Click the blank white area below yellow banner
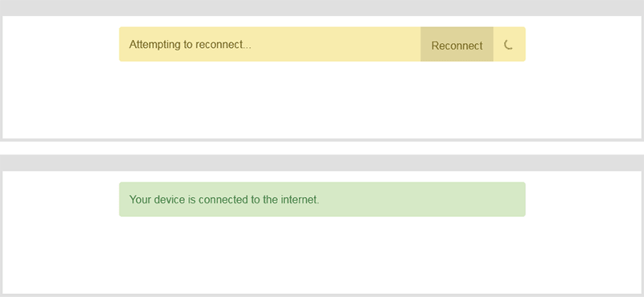The width and height of the screenshot is (644, 297). 322,100
